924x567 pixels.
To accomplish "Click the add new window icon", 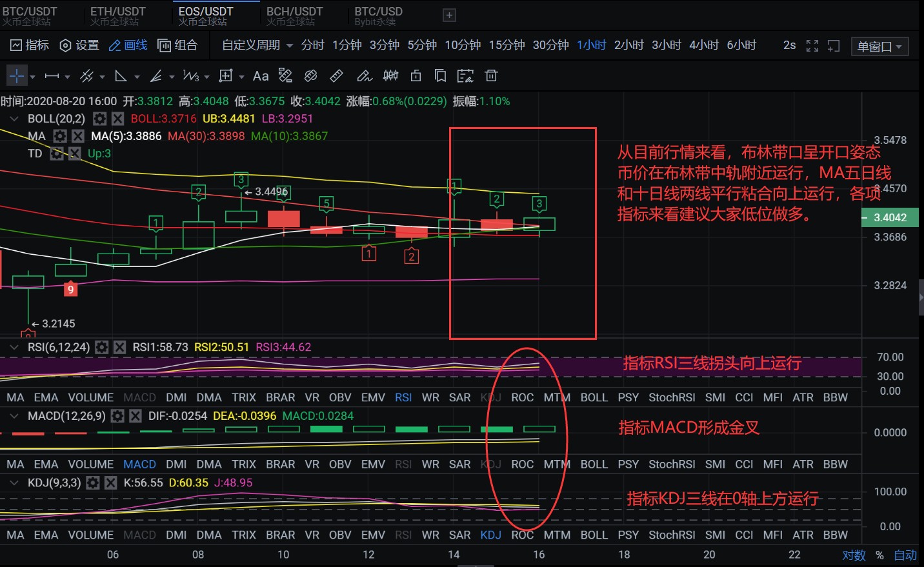I will (x=834, y=46).
